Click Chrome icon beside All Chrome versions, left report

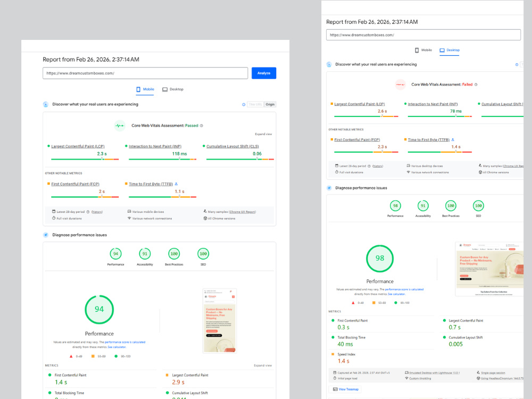coord(205,218)
